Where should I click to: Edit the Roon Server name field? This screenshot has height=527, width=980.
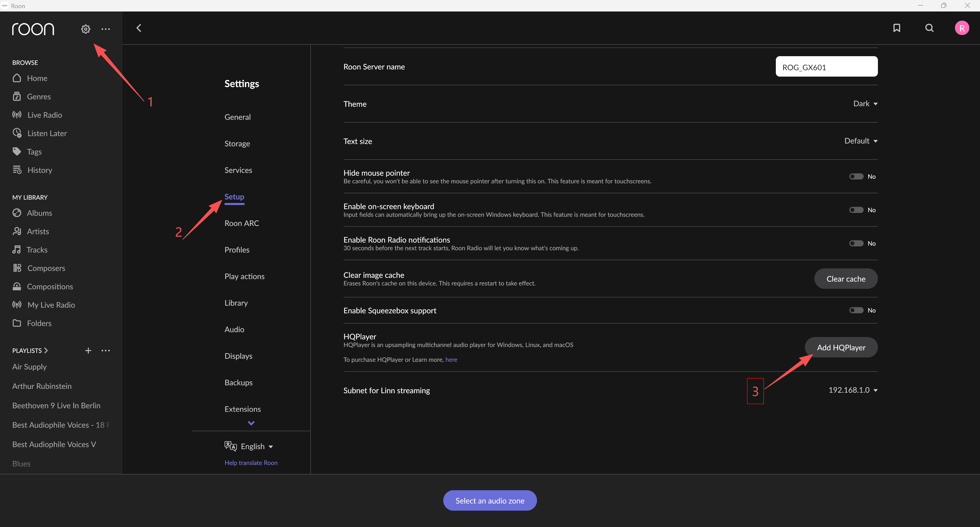(x=827, y=67)
